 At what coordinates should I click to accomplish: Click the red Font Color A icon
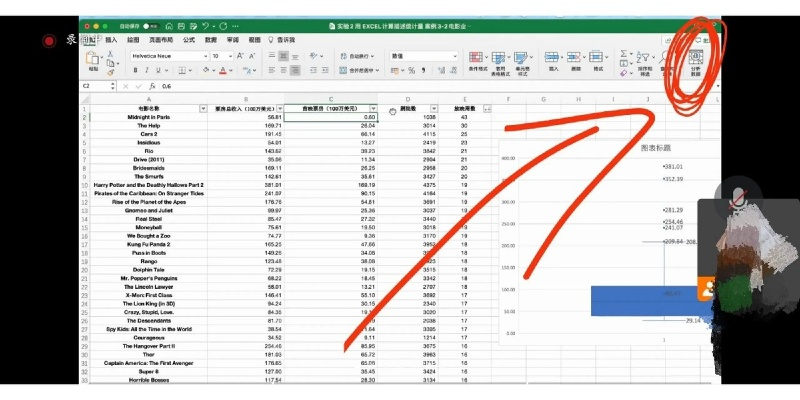[x=222, y=70]
